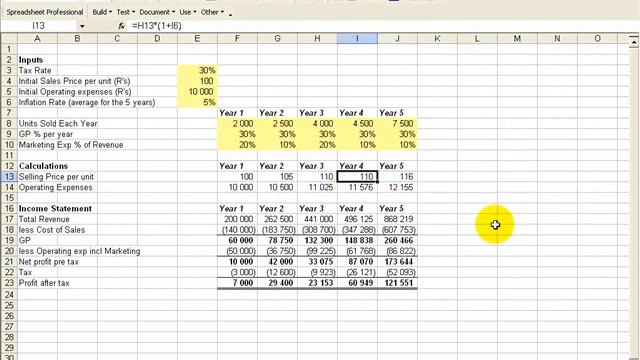Open the toolbar options arrow after Other
Viewport: 640px width, 360px height.
point(231,14)
